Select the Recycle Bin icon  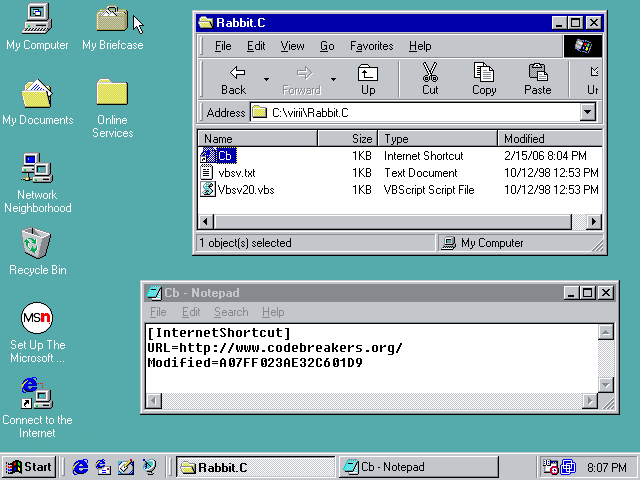36,243
